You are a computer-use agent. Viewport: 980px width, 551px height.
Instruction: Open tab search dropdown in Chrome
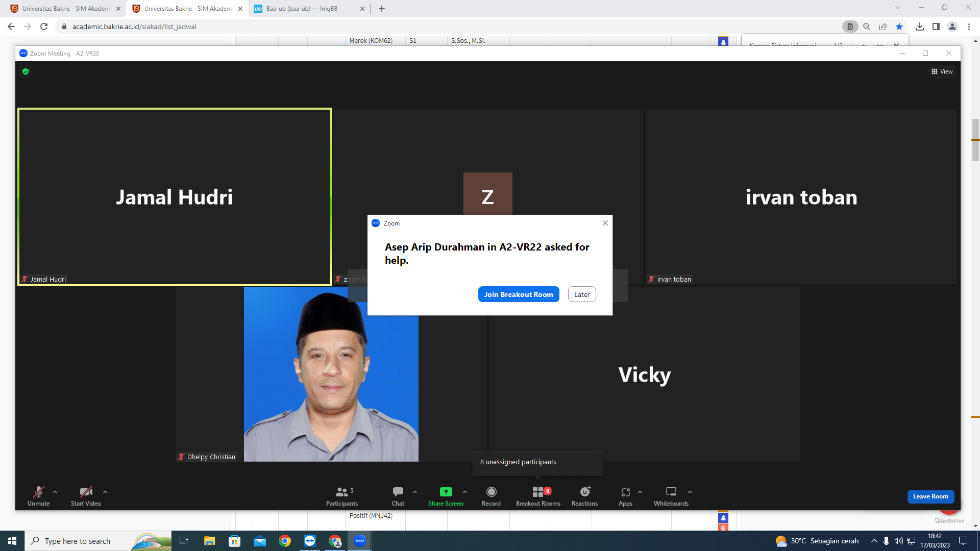click(x=898, y=8)
